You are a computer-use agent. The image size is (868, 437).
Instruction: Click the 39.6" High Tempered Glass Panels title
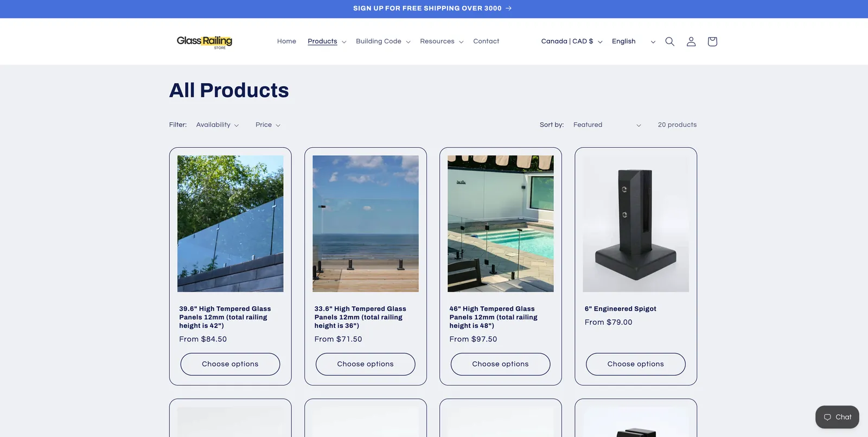tap(225, 317)
